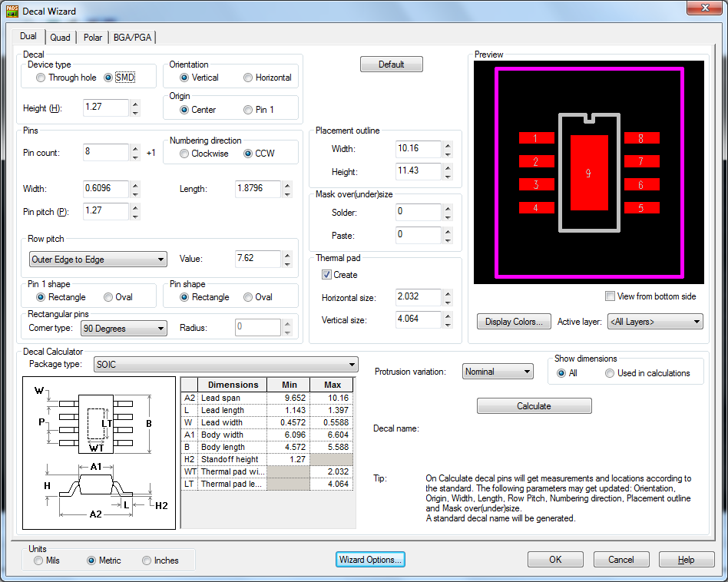Increase the decal Height (H) with up arrow
The height and width of the screenshot is (582, 728).
click(x=135, y=104)
